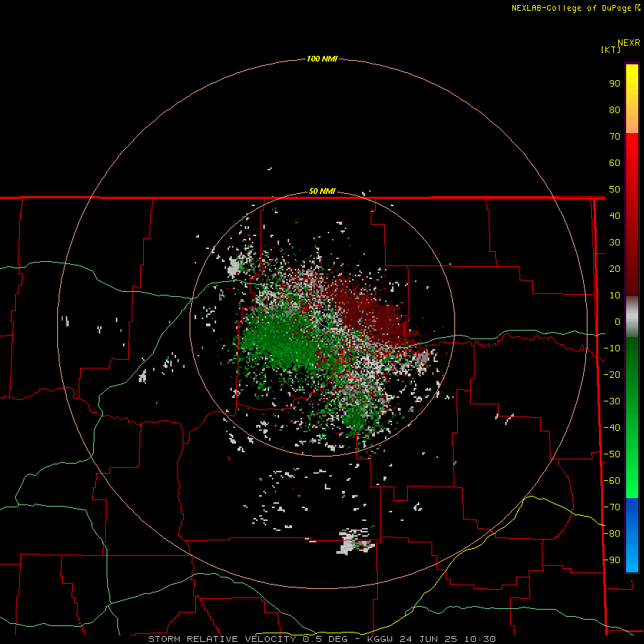644x644 pixels.
Task: Select the 50 NMI range ring label
Action: (x=322, y=191)
